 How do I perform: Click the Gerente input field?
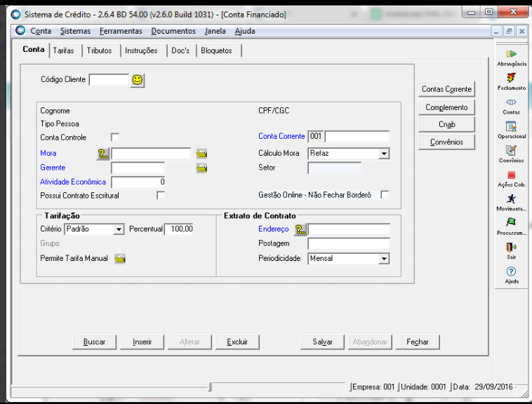(138, 168)
